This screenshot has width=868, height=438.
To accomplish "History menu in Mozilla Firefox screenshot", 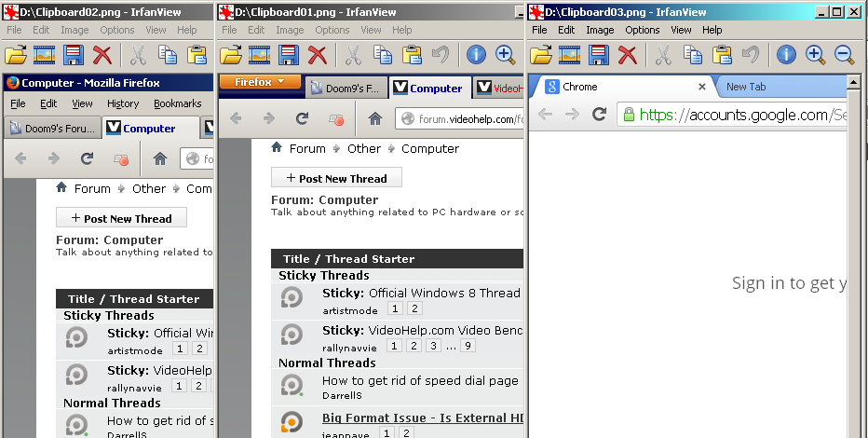I will coord(123,103).
